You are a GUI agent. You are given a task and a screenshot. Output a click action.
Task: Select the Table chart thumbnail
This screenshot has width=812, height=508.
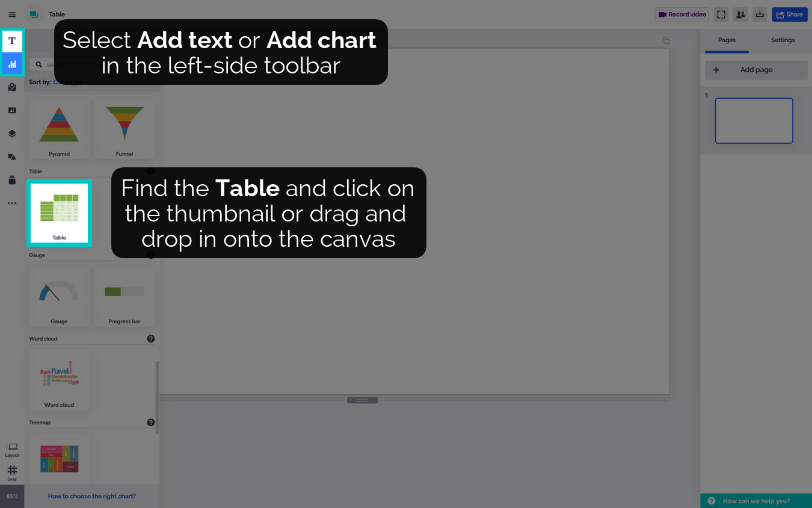(59, 212)
